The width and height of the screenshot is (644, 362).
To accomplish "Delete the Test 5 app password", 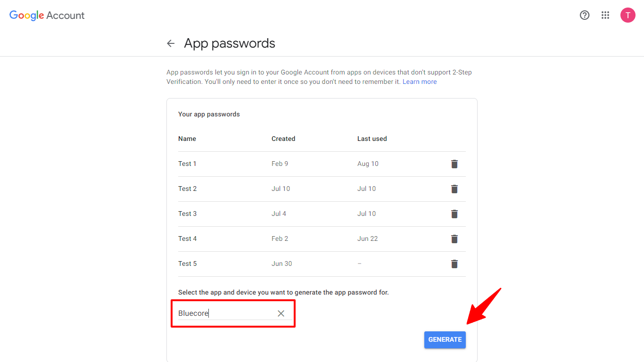I will (x=454, y=264).
